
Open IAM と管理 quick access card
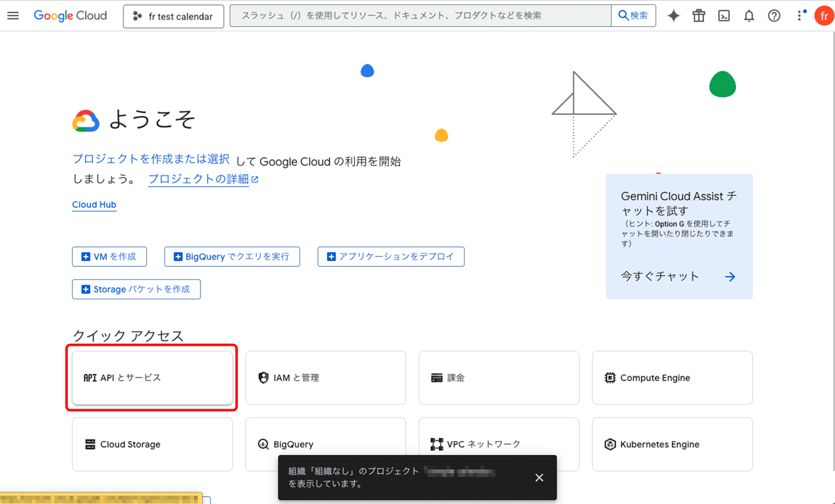click(x=325, y=378)
